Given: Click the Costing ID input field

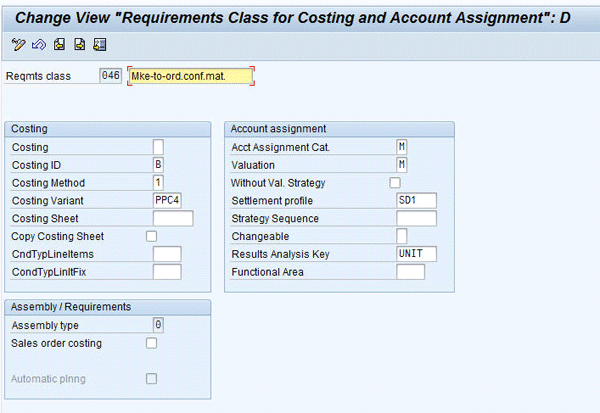Looking at the screenshot, I should (x=158, y=165).
